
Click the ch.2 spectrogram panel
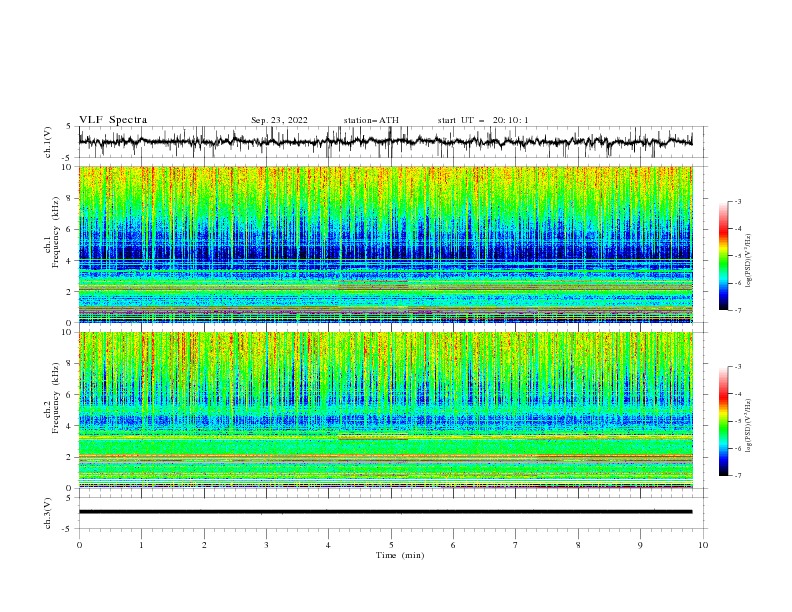(385, 410)
